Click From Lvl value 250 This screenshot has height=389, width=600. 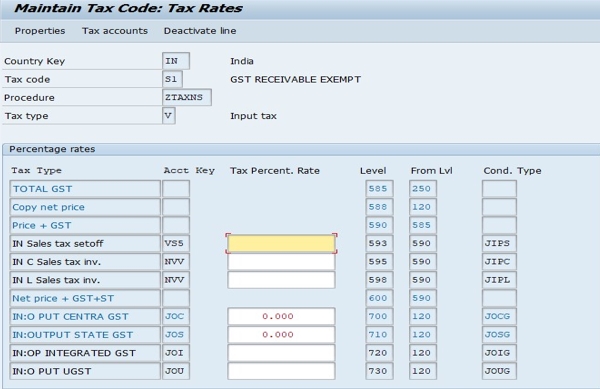pyautogui.click(x=422, y=189)
